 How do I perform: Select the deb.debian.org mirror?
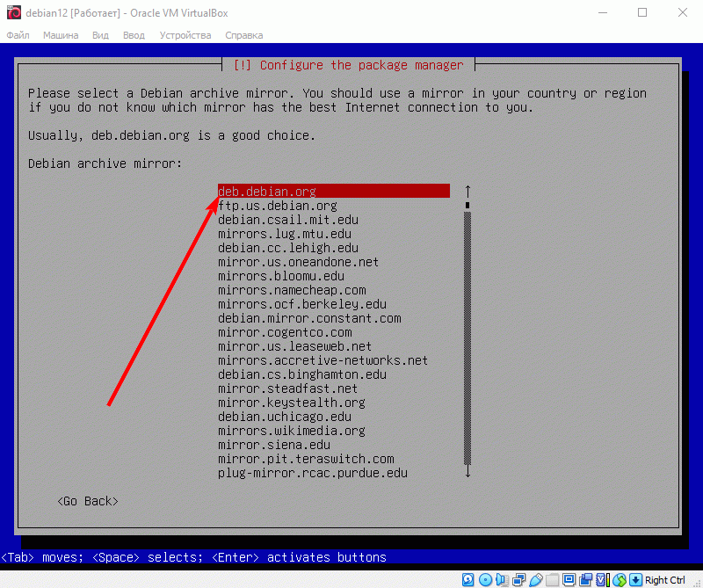click(x=334, y=192)
